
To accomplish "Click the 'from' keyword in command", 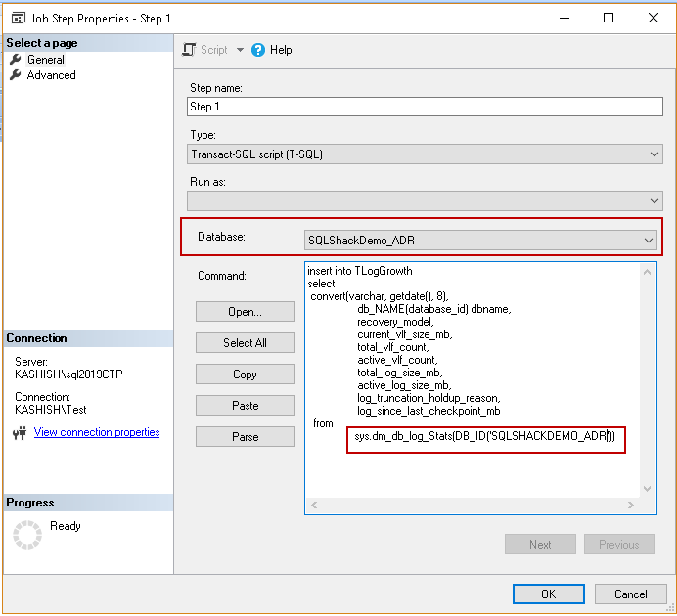I will [x=323, y=423].
